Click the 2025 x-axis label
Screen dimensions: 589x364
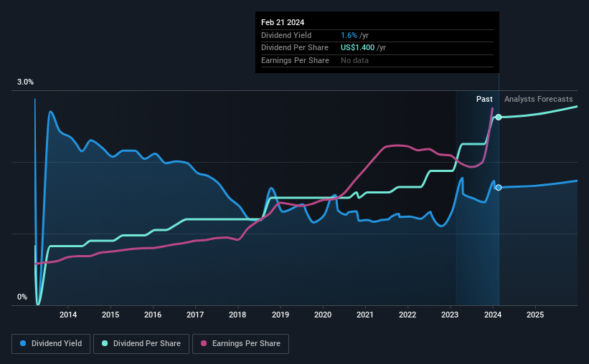pos(535,315)
